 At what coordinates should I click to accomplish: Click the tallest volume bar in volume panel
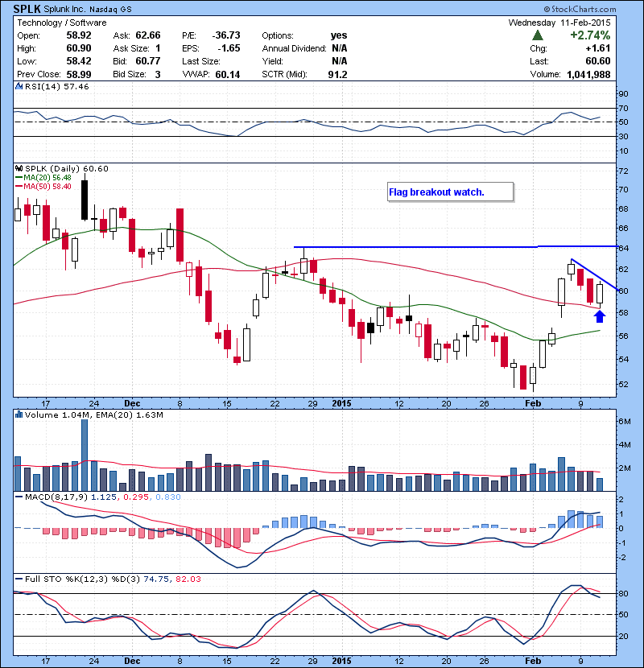[x=85, y=455]
